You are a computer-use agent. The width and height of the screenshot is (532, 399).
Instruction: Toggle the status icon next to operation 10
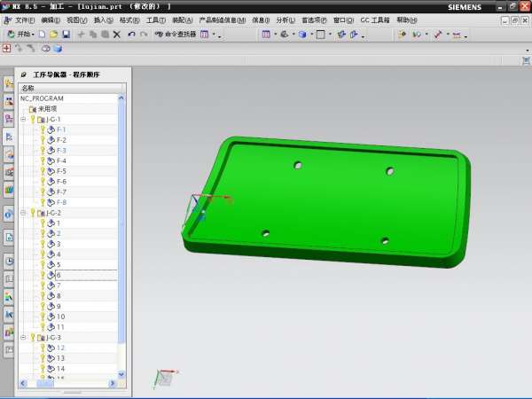(x=42, y=317)
